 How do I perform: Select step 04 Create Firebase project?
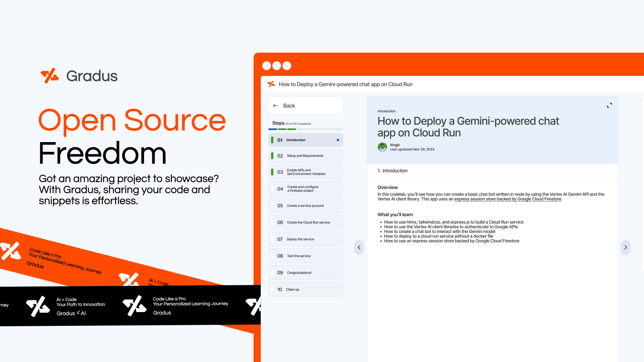pyautogui.click(x=305, y=189)
